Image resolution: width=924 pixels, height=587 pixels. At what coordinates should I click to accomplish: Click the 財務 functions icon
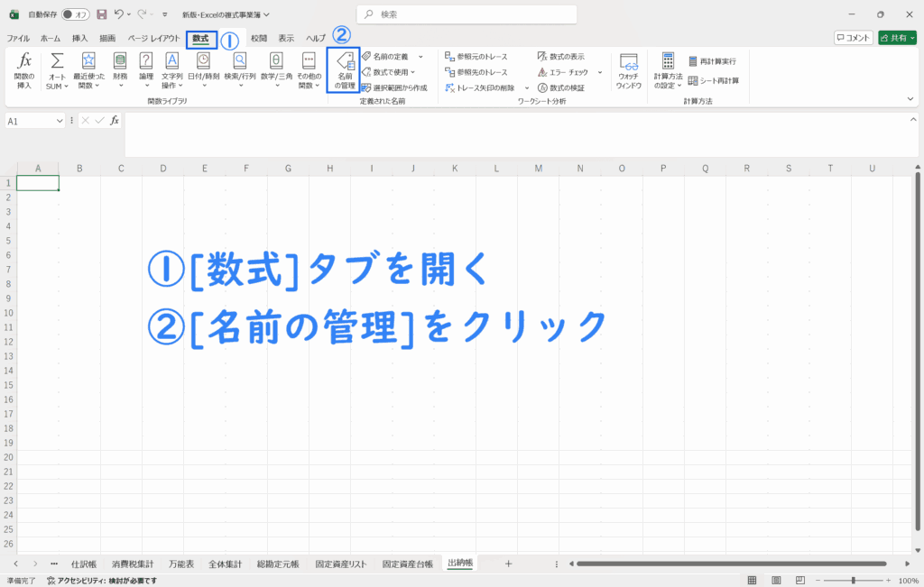pos(119,71)
